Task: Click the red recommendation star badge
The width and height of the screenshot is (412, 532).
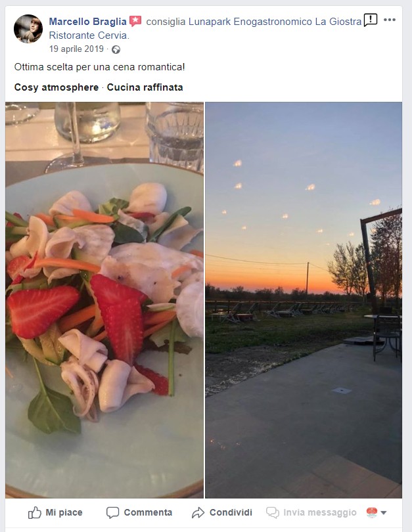Action: [x=135, y=22]
